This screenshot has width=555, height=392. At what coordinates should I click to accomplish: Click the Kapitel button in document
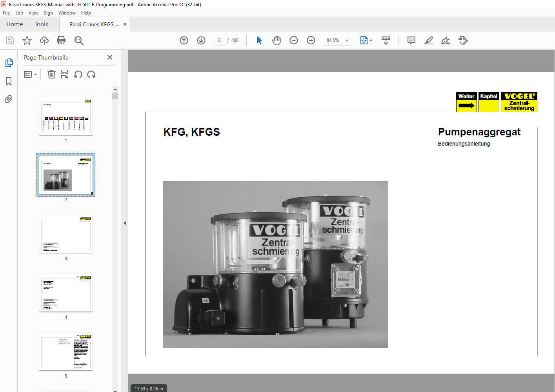point(489,102)
